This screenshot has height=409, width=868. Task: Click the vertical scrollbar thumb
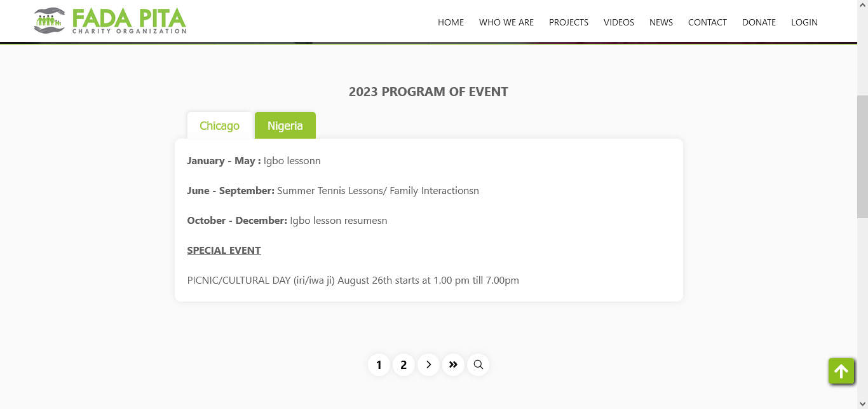point(862,156)
